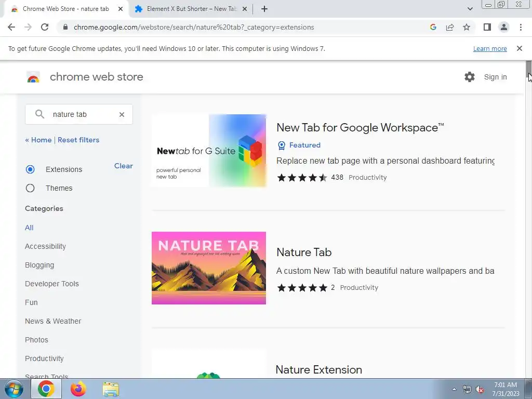Click the magnifier icon in search box
The image size is (532, 399).
point(39,114)
